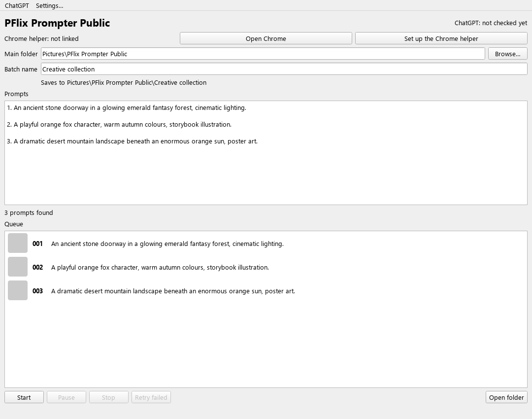Select the thumbnail for queue item 001
The width and height of the screenshot is (532, 419).
point(18,243)
